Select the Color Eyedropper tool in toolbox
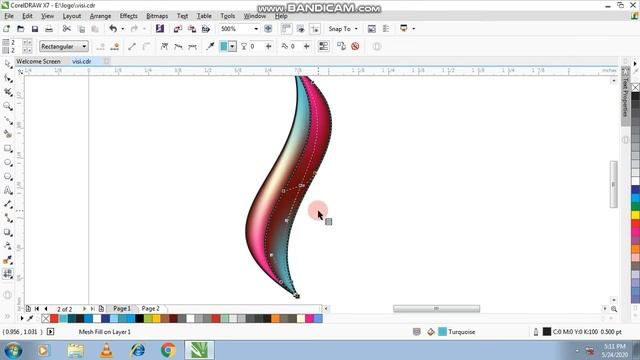This screenshot has height=360, width=640. [x=8, y=260]
